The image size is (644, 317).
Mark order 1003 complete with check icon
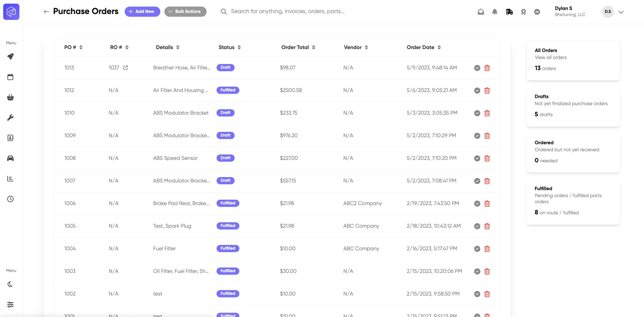[x=477, y=271]
